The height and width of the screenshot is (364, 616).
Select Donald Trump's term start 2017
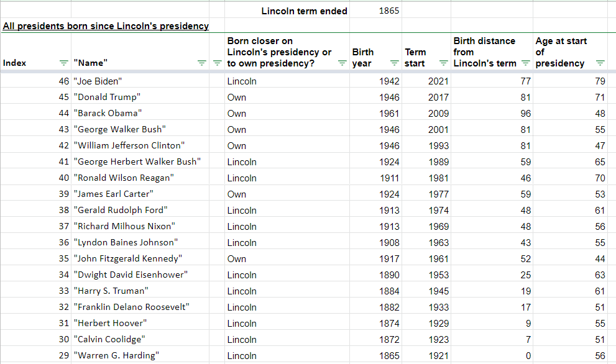pos(426,97)
